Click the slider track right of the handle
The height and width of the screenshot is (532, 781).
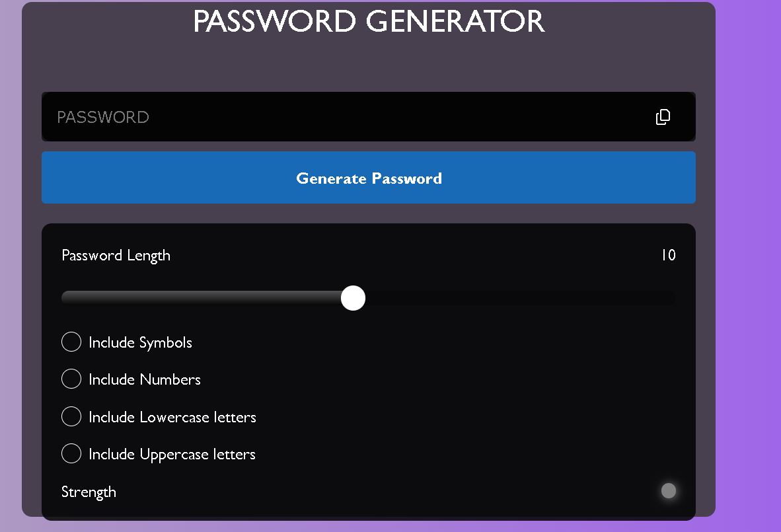tap(521, 298)
